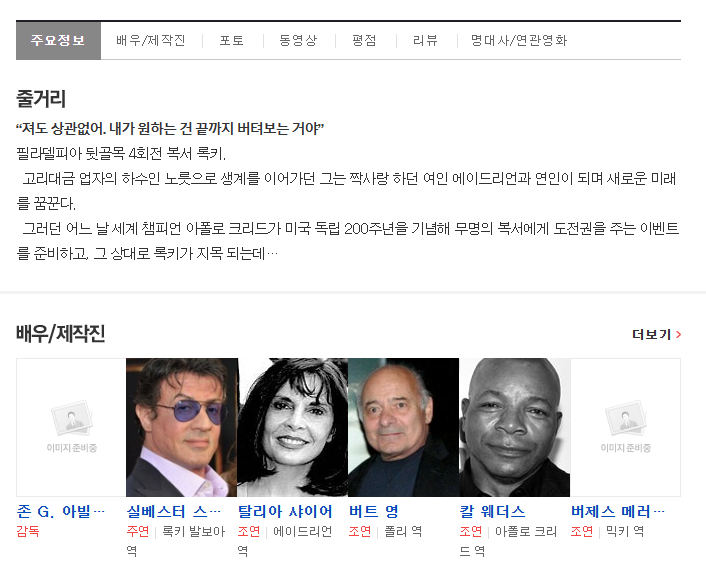Open the 평점 tab
706x575 pixels.
pos(364,41)
